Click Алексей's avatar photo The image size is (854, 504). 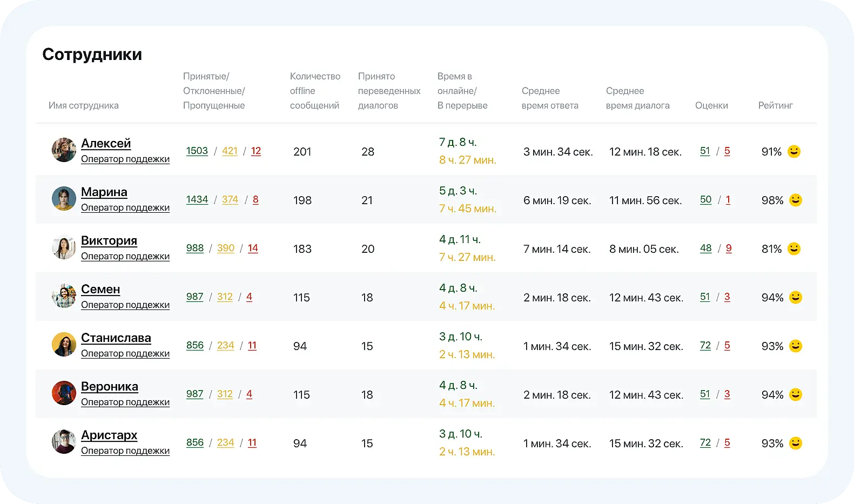click(64, 150)
